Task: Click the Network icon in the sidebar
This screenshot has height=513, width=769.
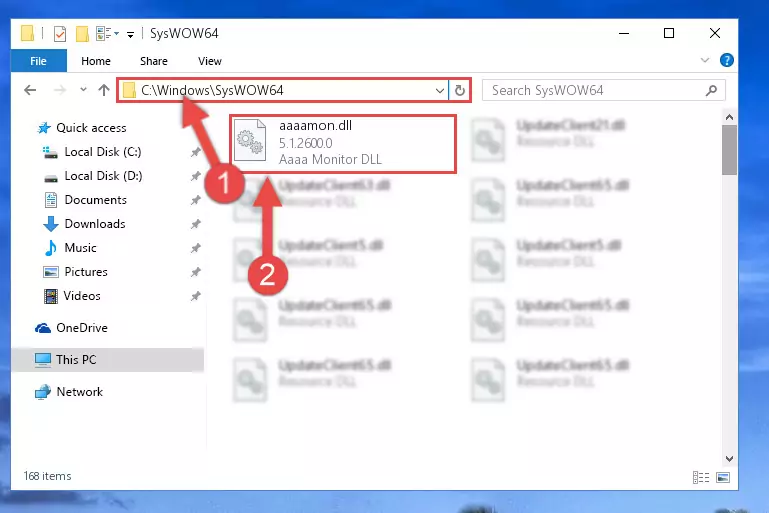Action: [43, 392]
